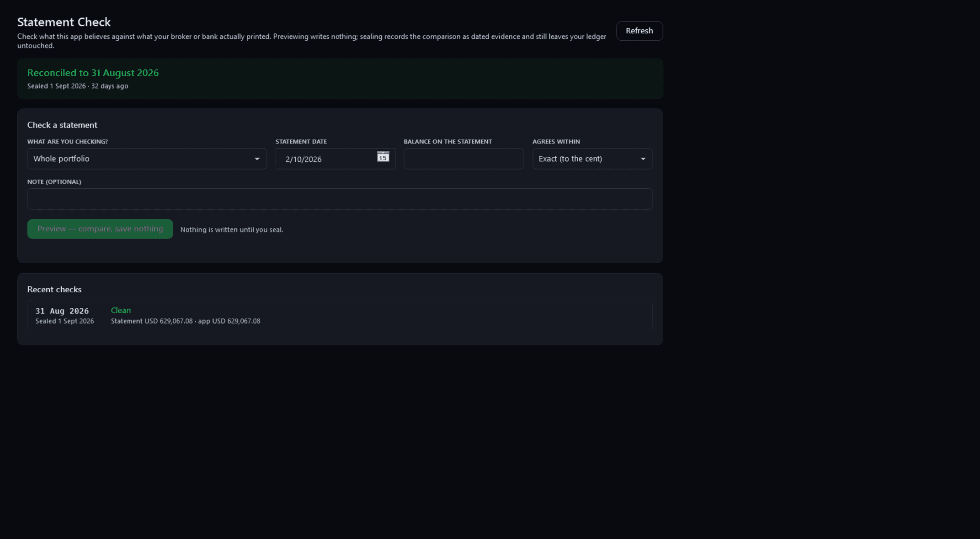
Task: Open the statement date calendar picker icon
Action: tap(383, 157)
